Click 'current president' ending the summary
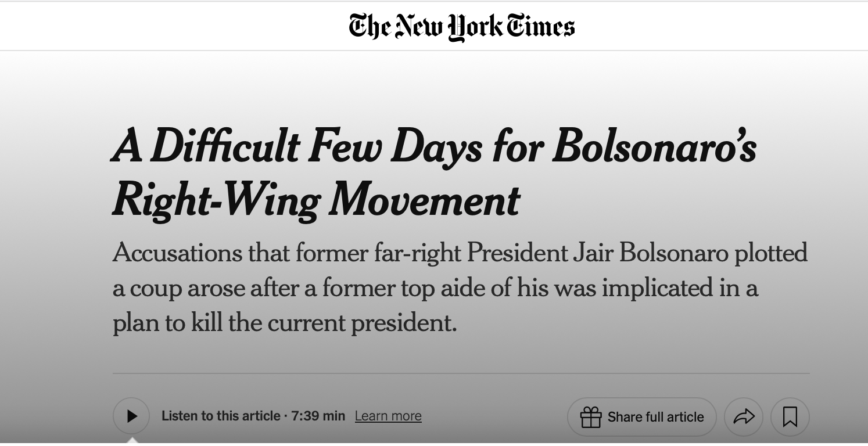The image size is (868, 446). click(x=361, y=323)
